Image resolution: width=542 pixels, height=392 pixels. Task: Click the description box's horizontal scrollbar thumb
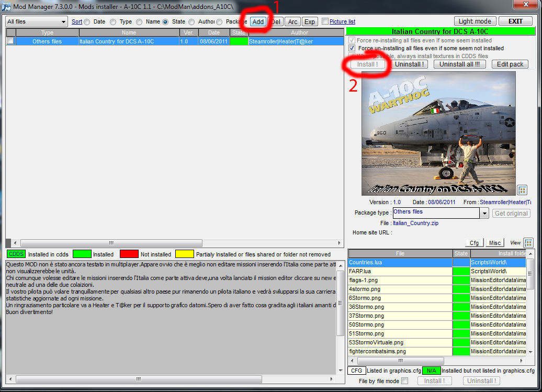point(139,379)
